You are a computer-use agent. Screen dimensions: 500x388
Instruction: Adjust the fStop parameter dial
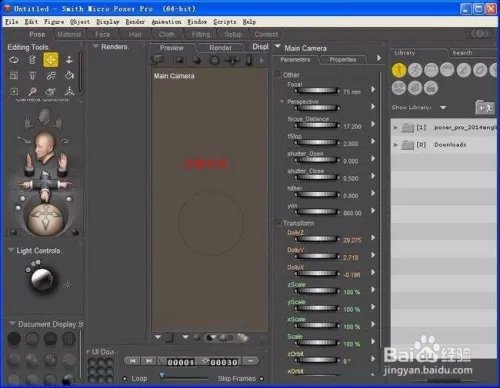pyautogui.click(x=317, y=143)
